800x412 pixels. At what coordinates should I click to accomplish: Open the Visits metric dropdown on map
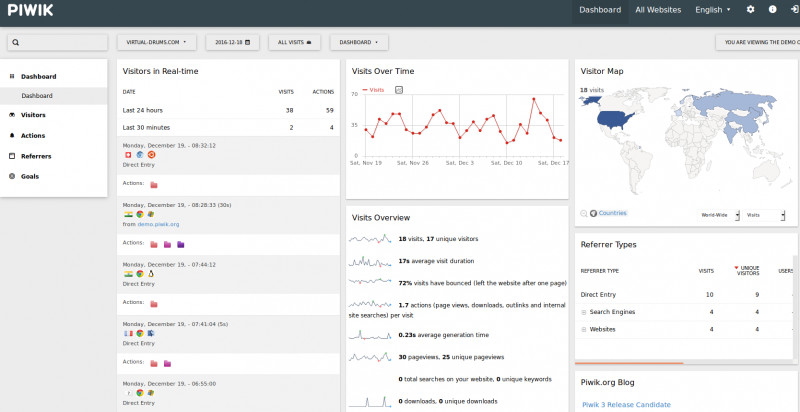pos(765,215)
